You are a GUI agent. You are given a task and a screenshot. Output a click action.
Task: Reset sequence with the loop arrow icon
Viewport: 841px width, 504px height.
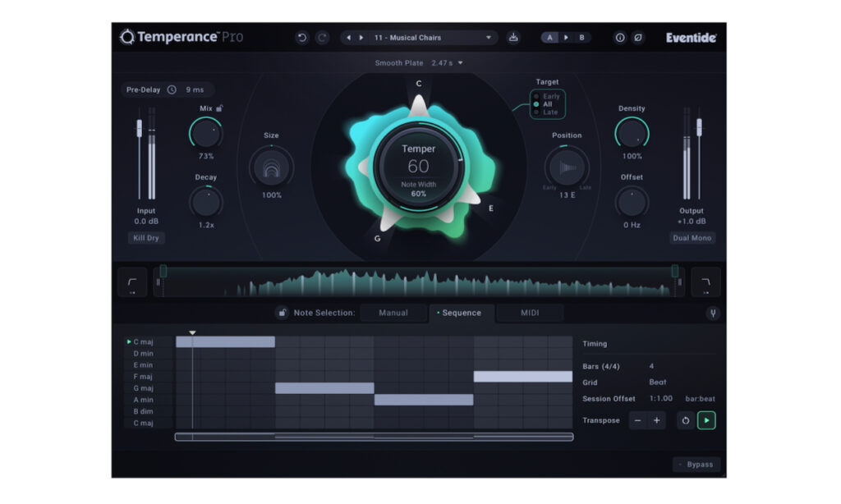[x=684, y=420]
